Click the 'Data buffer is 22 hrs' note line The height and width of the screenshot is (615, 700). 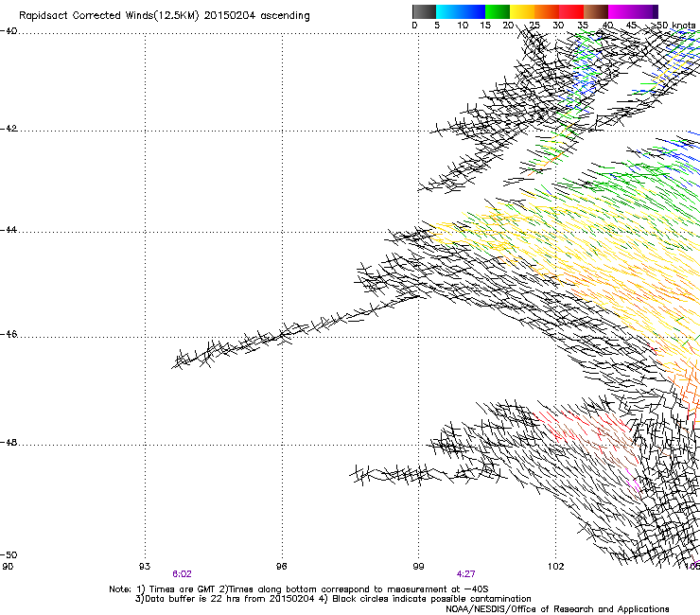(x=333, y=599)
